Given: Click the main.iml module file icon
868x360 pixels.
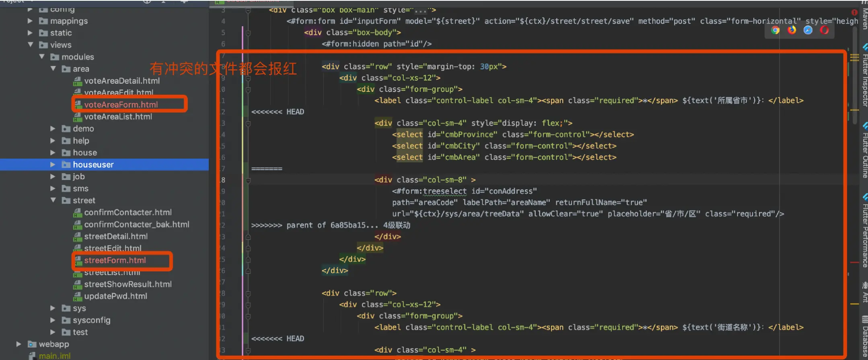Looking at the screenshot, I should point(32,356).
